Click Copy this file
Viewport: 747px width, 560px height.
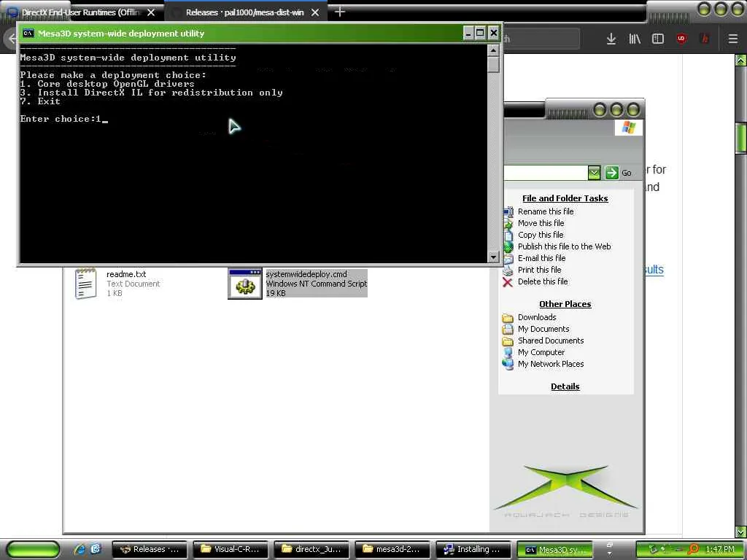541,235
